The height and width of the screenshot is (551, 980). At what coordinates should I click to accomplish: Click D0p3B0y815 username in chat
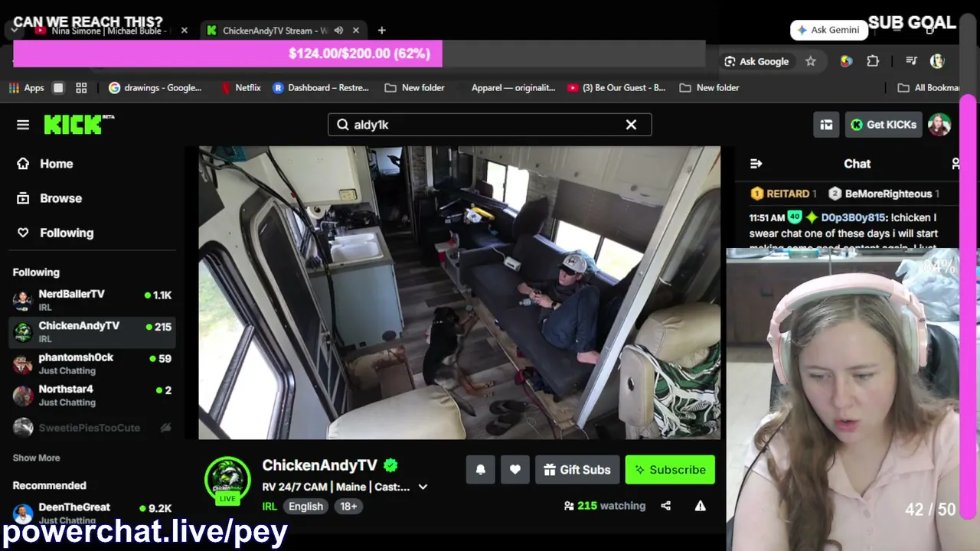853,217
